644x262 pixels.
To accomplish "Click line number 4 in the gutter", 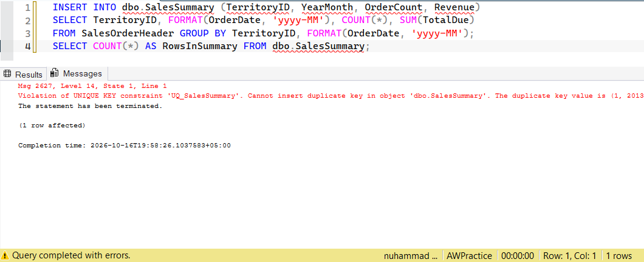I will [27, 46].
